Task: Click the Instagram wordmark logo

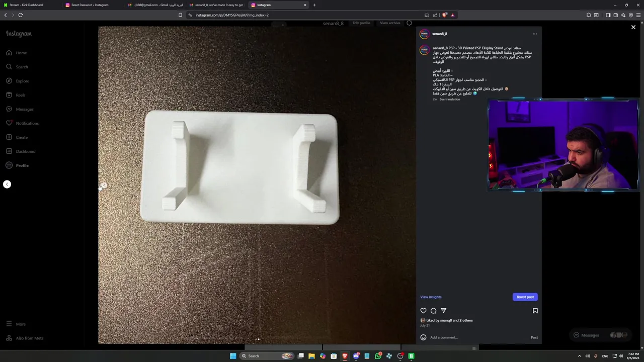Action: point(19,34)
